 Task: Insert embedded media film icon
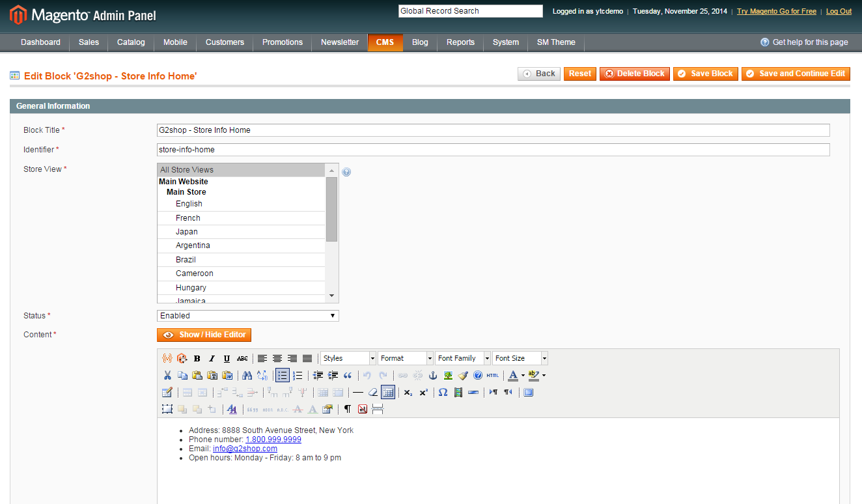458,393
